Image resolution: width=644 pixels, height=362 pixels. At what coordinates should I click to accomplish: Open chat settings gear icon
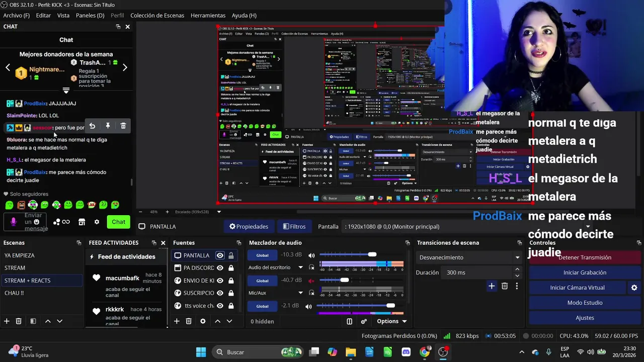[97, 222]
